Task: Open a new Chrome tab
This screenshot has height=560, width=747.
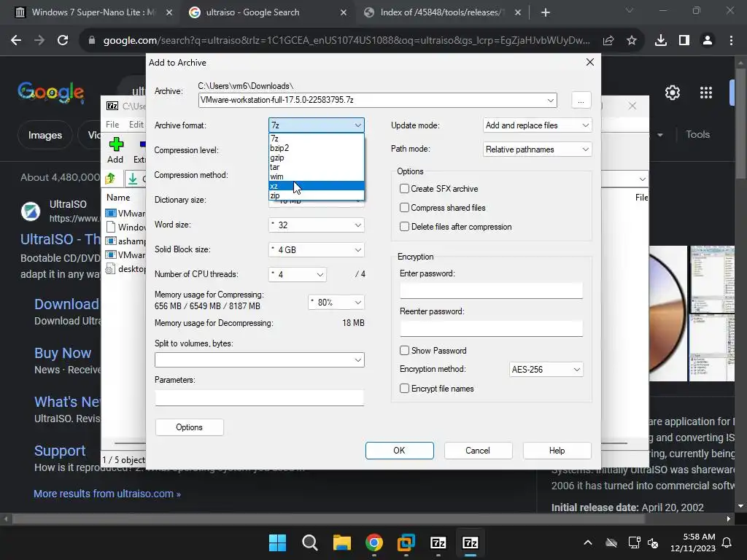Action: (546, 12)
